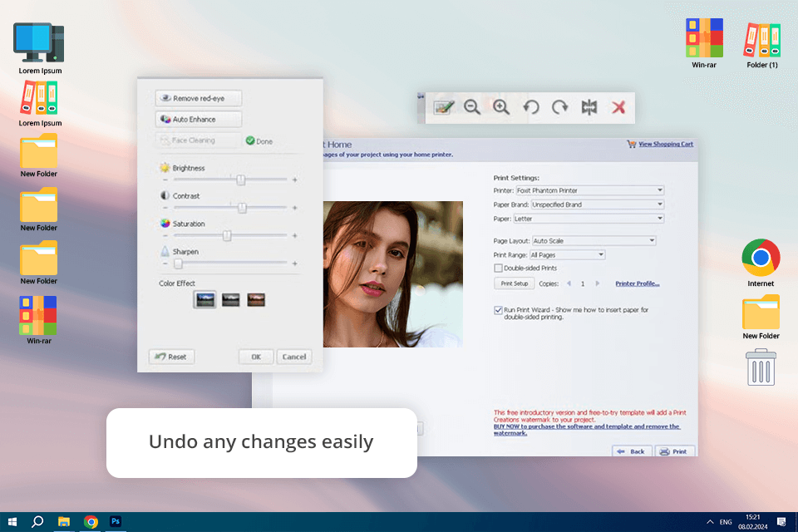Viewport: 798px width, 532px height.
Task: Open the binders Lorem Ipsum desktop icon
Action: point(40,104)
